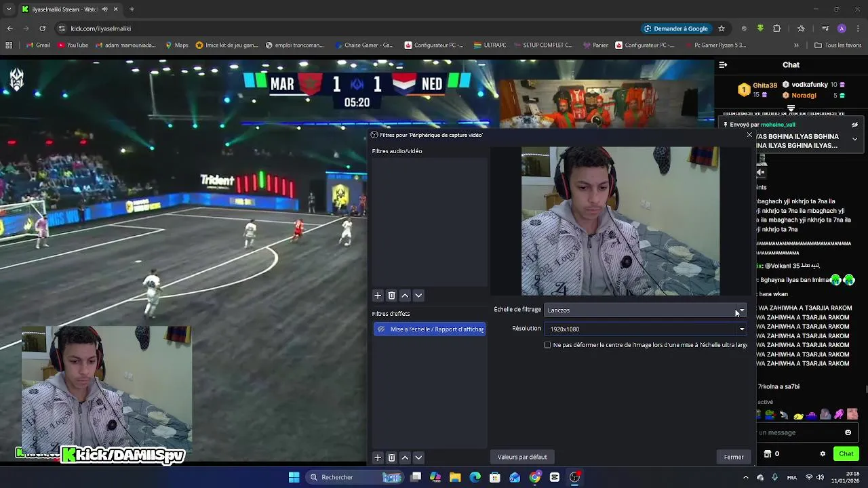Open the Chaise Gamer bookmark

pos(363,45)
